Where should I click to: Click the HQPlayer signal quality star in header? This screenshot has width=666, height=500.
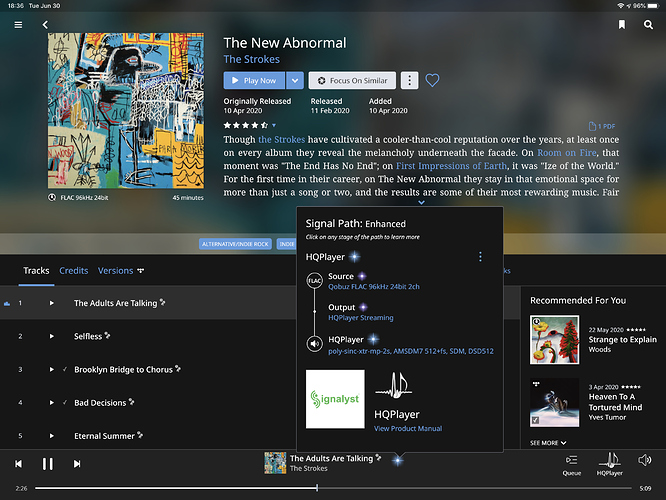355,257
